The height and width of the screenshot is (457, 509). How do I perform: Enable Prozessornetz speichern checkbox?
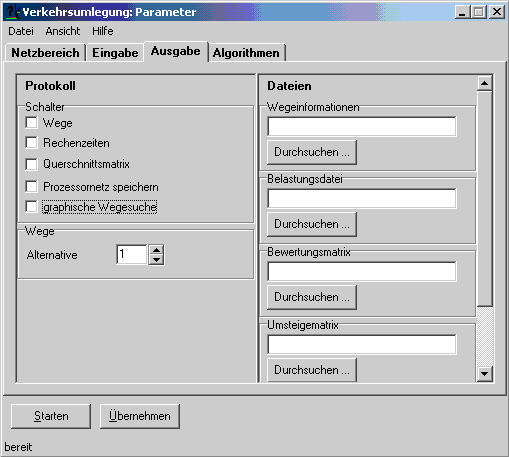[x=31, y=186]
